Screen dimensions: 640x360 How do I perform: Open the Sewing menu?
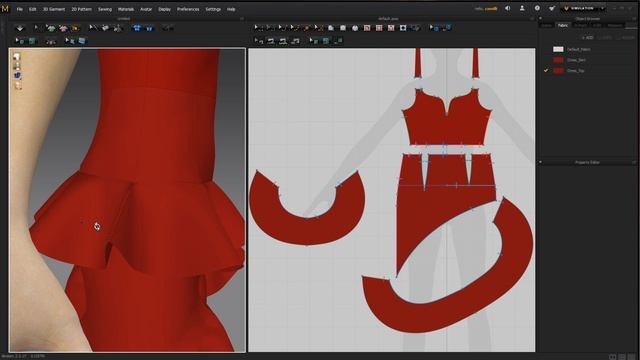(x=105, y=9)
